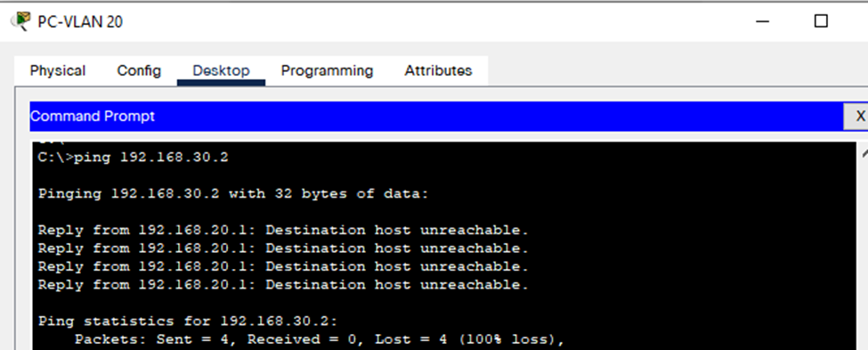
Task: Click the PC-VLAN 20 window title text
Action: point(80,21)
